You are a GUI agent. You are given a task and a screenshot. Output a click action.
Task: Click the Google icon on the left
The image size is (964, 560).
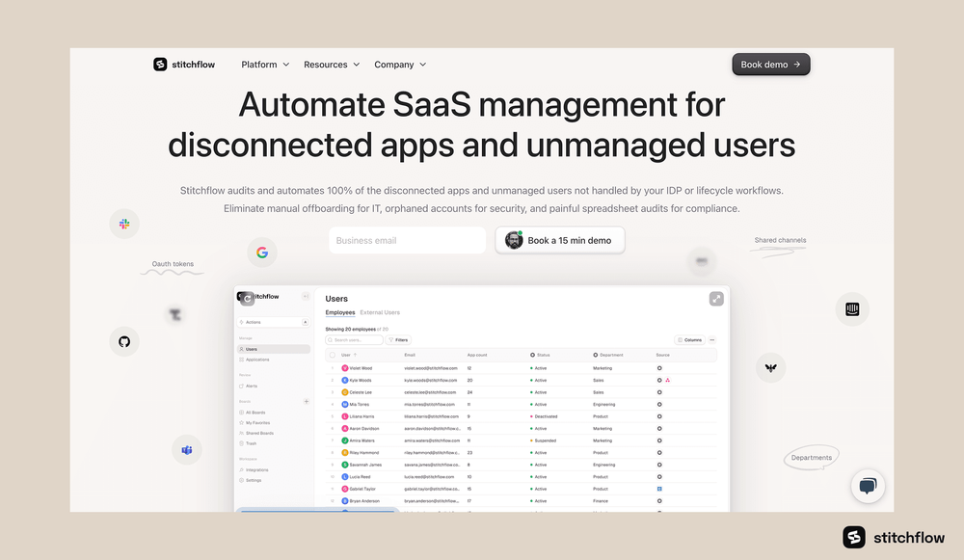262,252
